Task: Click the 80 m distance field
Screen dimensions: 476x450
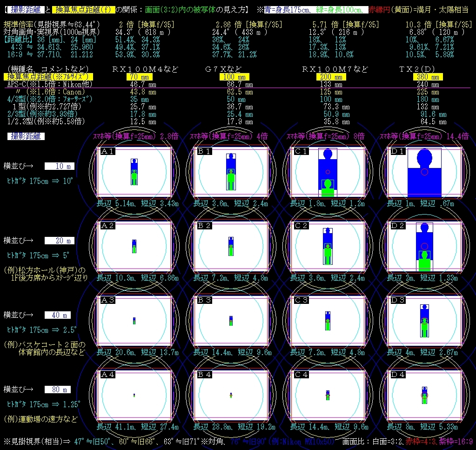Action: (58, 390)
